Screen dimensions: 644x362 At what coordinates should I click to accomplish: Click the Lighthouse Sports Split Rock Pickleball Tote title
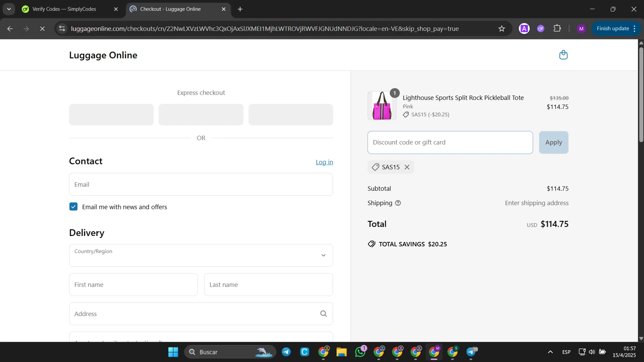[x=463, y=98]
